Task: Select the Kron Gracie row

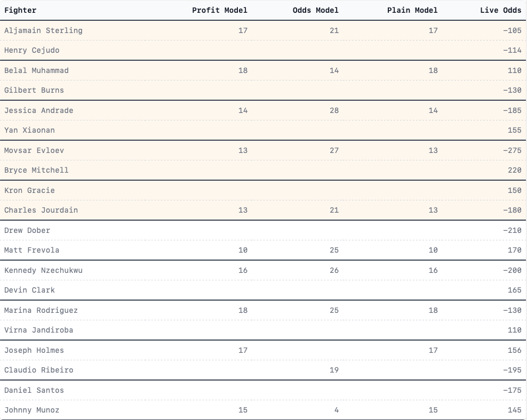Action: coord(263,190)
